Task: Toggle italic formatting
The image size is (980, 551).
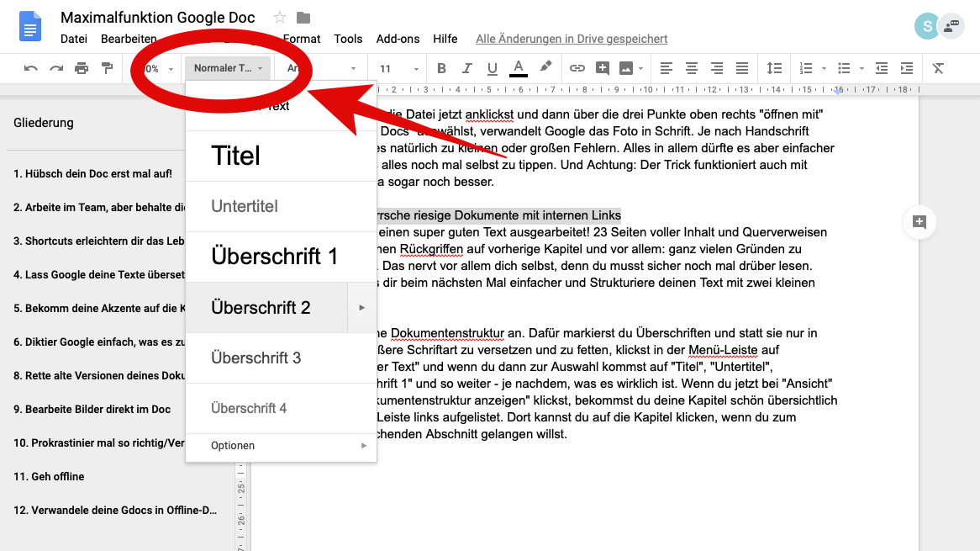Action: 466,68
